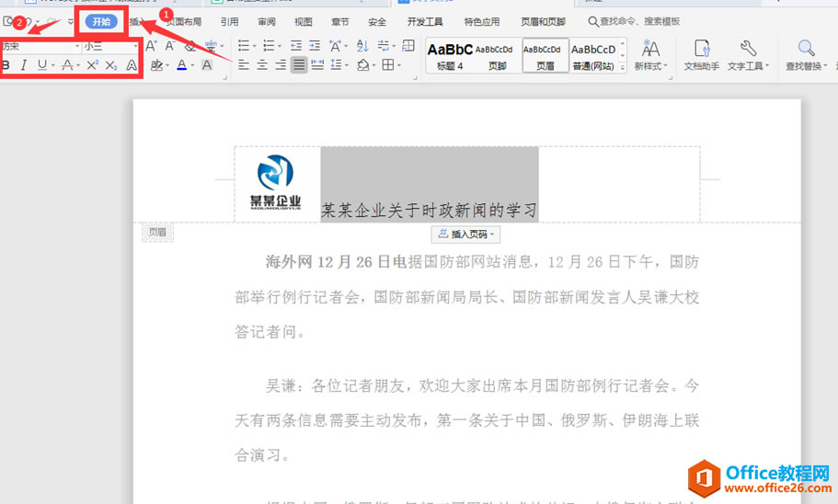Click the paragraph shading bucket icon
This screenshot has width=838, height=504.
(x=363, y=65)
